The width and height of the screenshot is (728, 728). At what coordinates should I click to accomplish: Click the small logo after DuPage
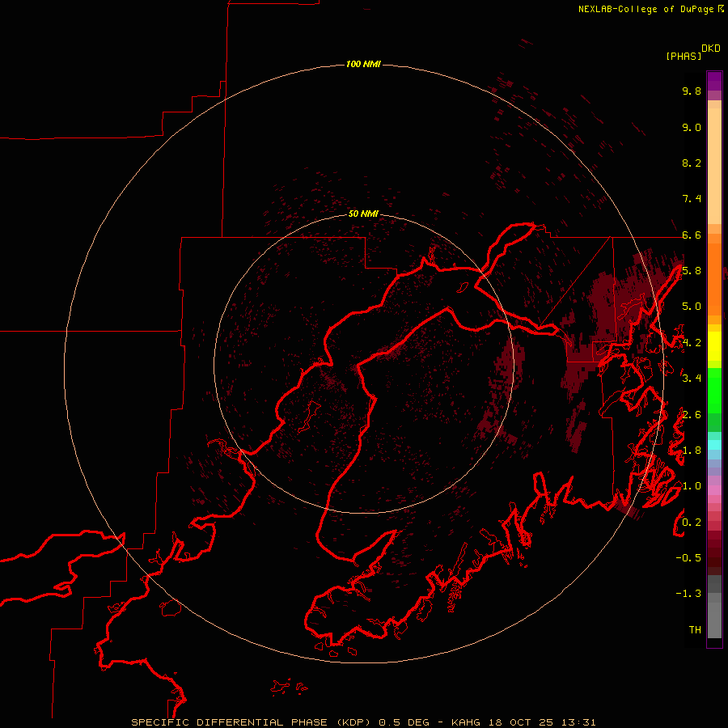coord(721,8)
